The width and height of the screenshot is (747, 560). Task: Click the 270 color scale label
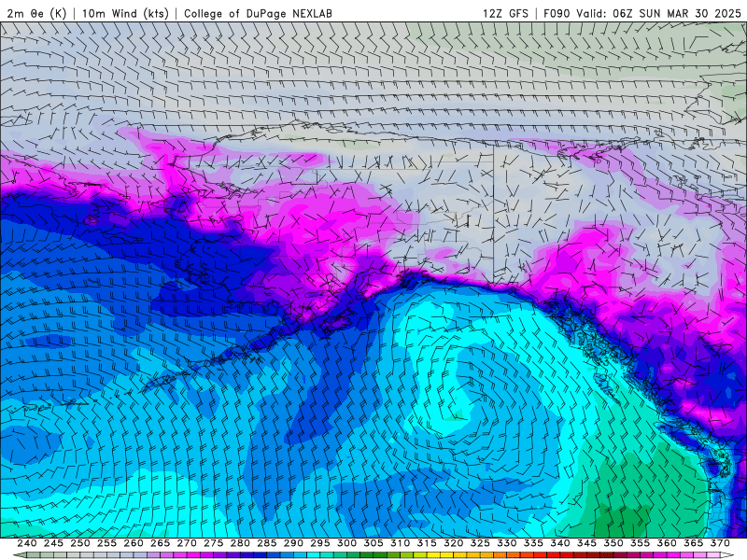[187, 543]
